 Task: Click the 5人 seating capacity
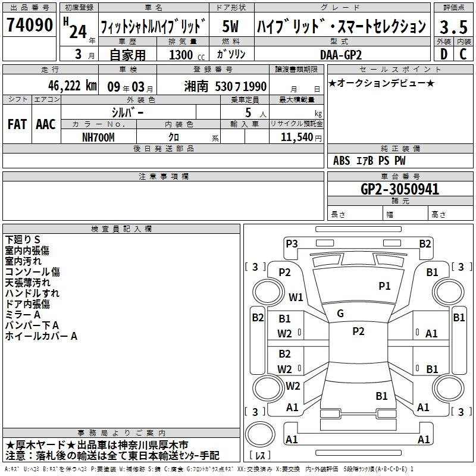255,112
